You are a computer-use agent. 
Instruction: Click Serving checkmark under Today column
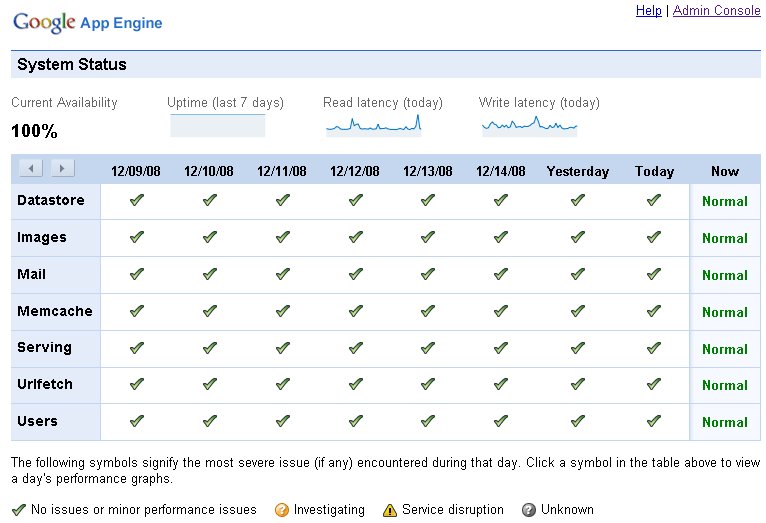pyautogui.click(x=654, y=348)
